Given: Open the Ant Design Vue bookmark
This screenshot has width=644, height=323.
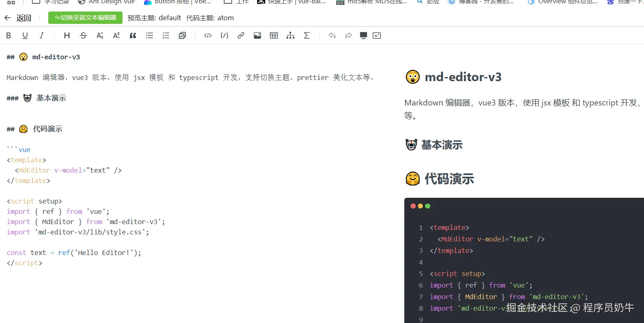Looking at the screenshot, I should [x=106, y=2].
